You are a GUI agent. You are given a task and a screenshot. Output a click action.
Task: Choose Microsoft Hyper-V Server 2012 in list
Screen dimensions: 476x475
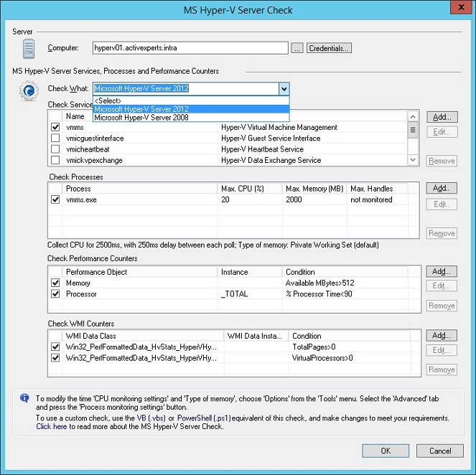coord(191,109)
